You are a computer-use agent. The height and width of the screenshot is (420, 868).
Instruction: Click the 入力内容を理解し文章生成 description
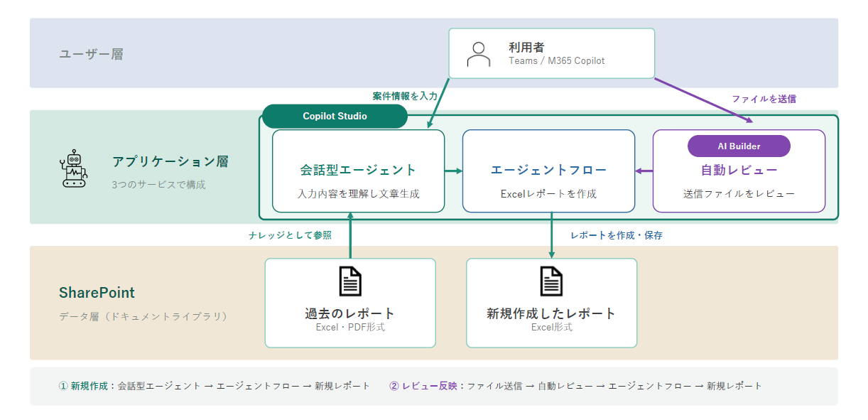tap(358, 193)
